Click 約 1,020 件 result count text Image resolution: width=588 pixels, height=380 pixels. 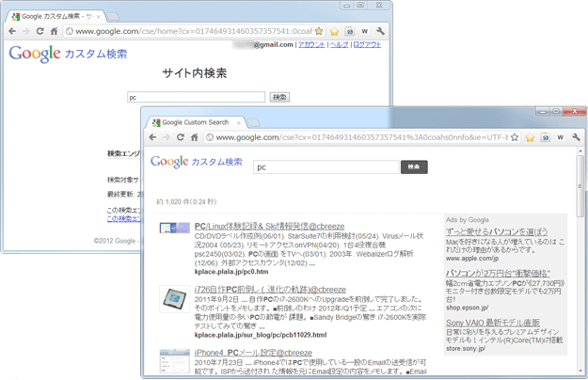point(186,201)
